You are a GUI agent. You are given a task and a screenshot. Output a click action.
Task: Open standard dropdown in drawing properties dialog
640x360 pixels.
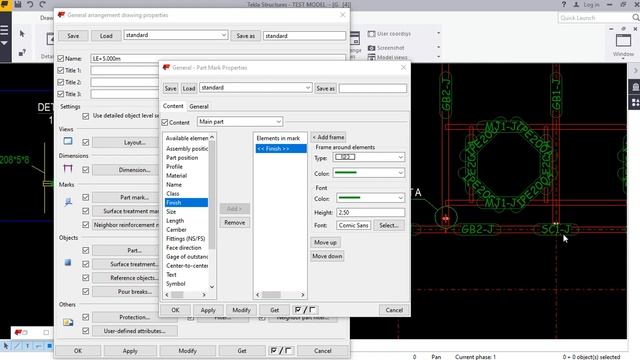tap(176, 35)
